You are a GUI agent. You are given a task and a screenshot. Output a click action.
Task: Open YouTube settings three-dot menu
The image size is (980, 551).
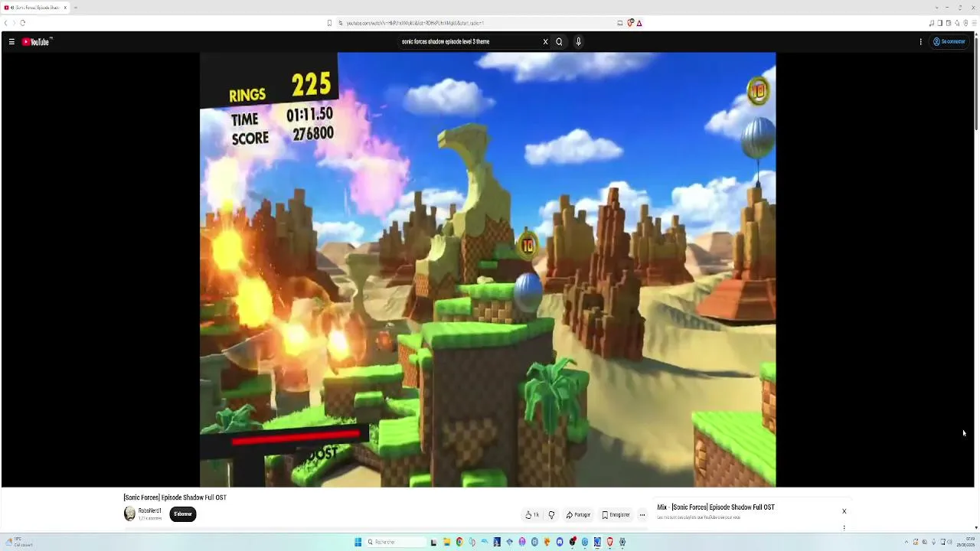920,42
